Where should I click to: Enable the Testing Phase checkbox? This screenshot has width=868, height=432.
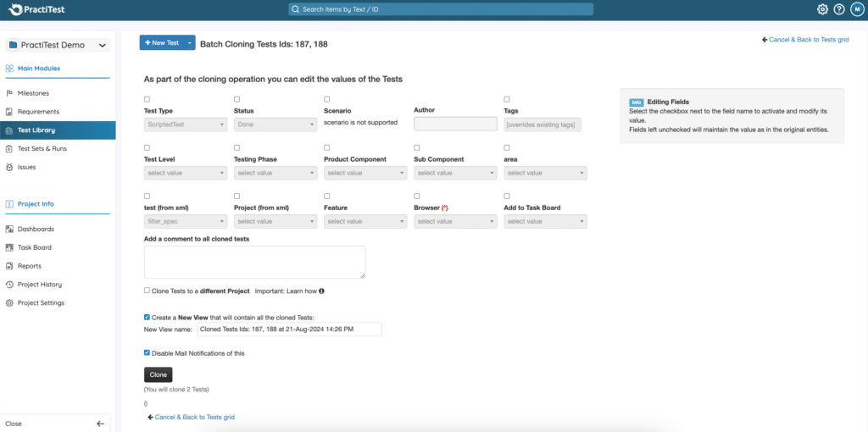point(237,147)
